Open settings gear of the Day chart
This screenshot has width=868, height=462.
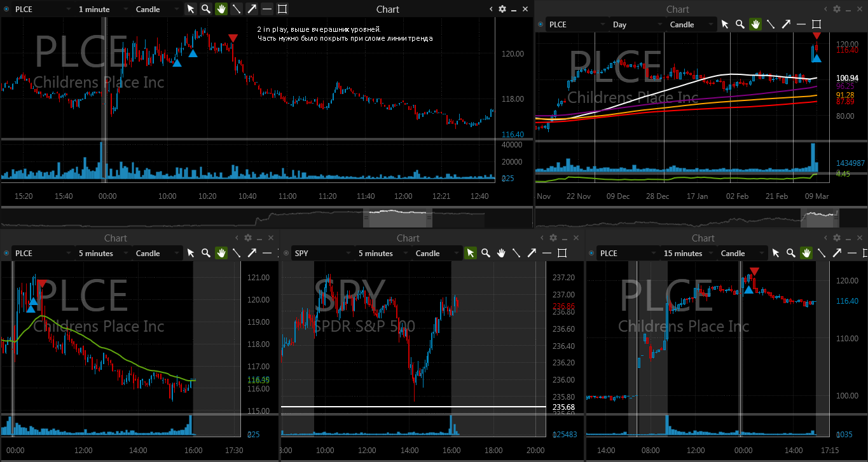(837, 9)
